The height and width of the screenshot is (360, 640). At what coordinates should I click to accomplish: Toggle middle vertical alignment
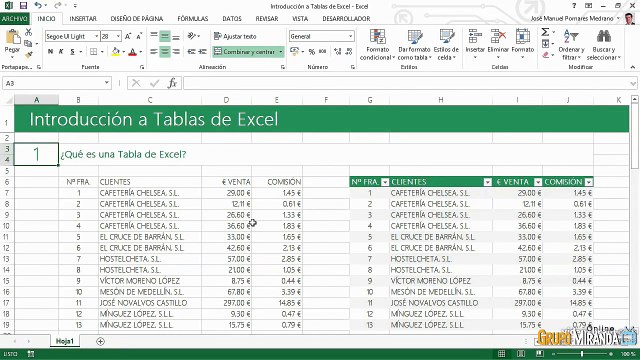[x=165, y=36]
